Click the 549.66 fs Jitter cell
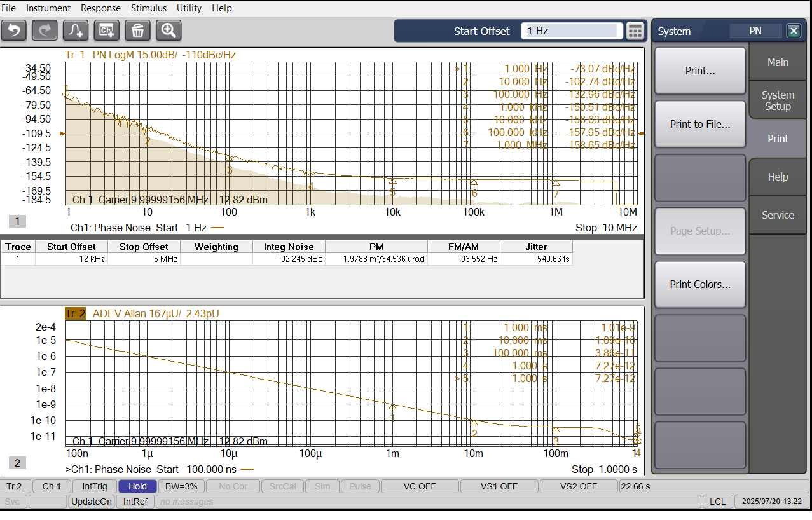Viewport: 812px width, 520px height. point(537,259)
